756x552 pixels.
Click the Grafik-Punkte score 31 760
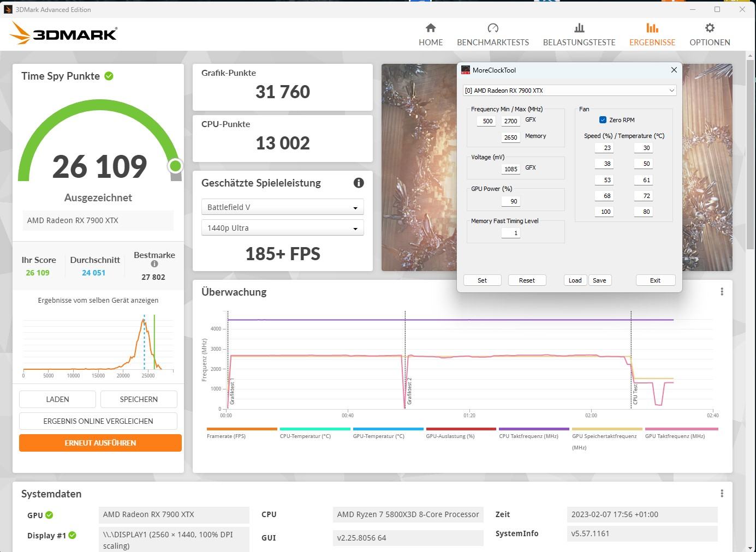[283, 92]
